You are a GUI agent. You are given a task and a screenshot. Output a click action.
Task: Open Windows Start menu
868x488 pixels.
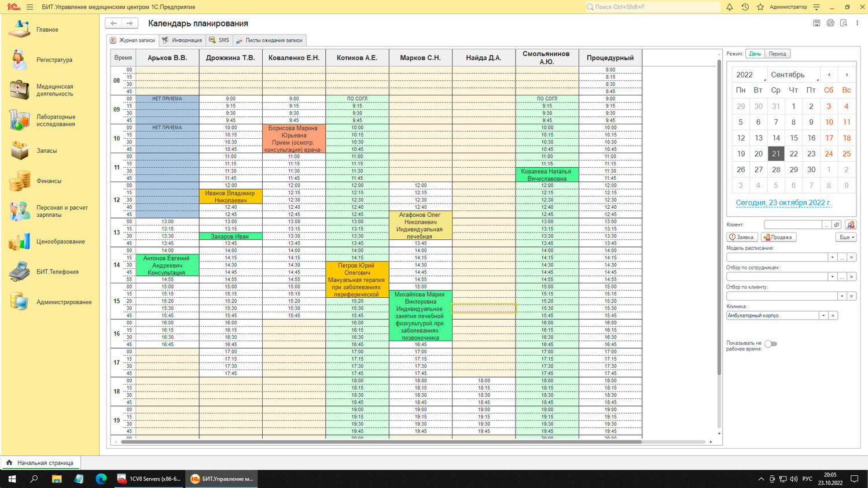[12, 479]
